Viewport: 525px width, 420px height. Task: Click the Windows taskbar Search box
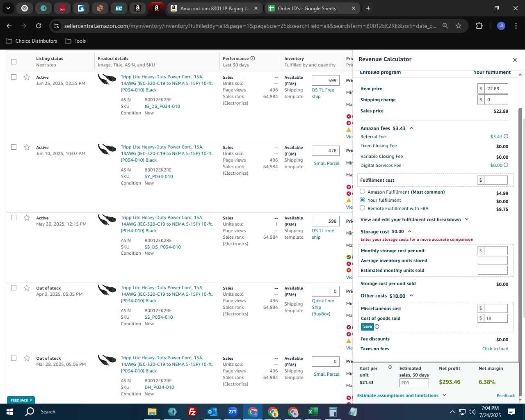point(48,412)
